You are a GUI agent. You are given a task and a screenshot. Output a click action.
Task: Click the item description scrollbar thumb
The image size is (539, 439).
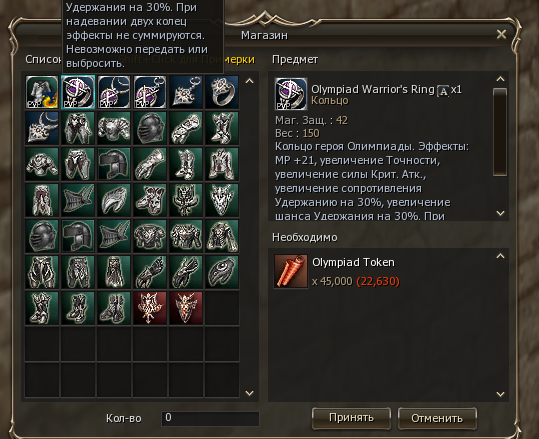coord(500,132)
